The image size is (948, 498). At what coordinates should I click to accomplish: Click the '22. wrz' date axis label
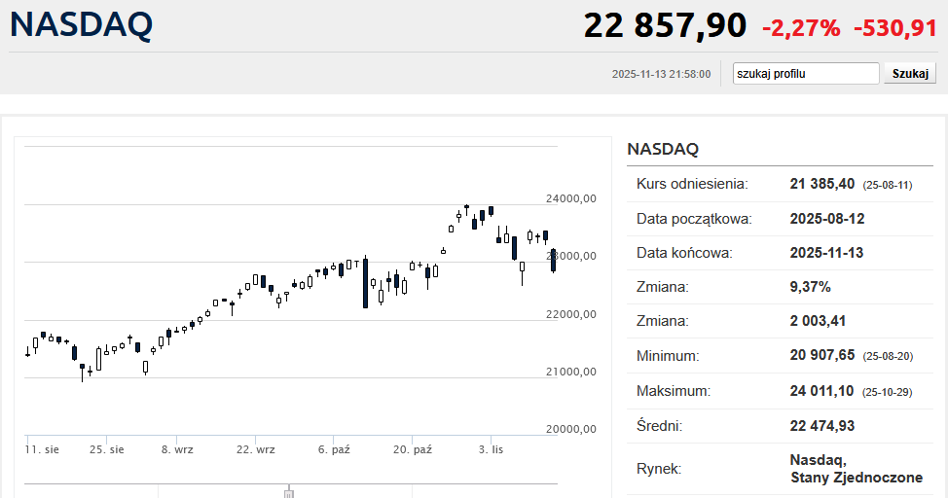(x=257, y=450)
